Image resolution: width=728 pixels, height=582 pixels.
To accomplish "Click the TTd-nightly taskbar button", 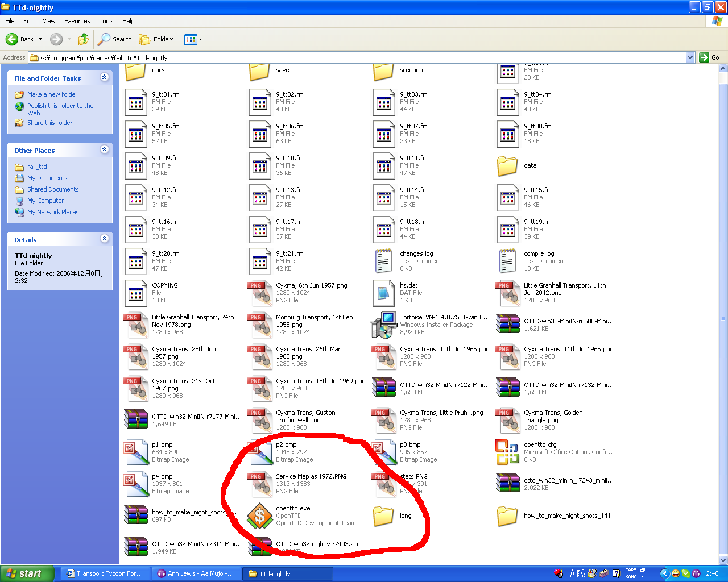I will tap(288, 573).
